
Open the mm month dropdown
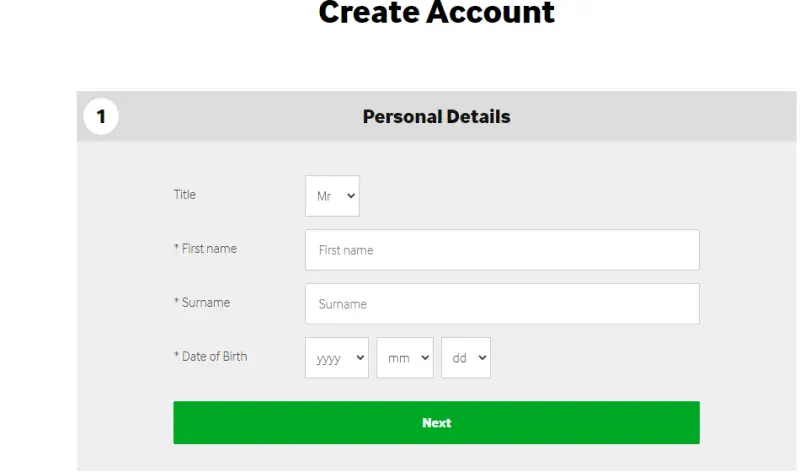404,358
